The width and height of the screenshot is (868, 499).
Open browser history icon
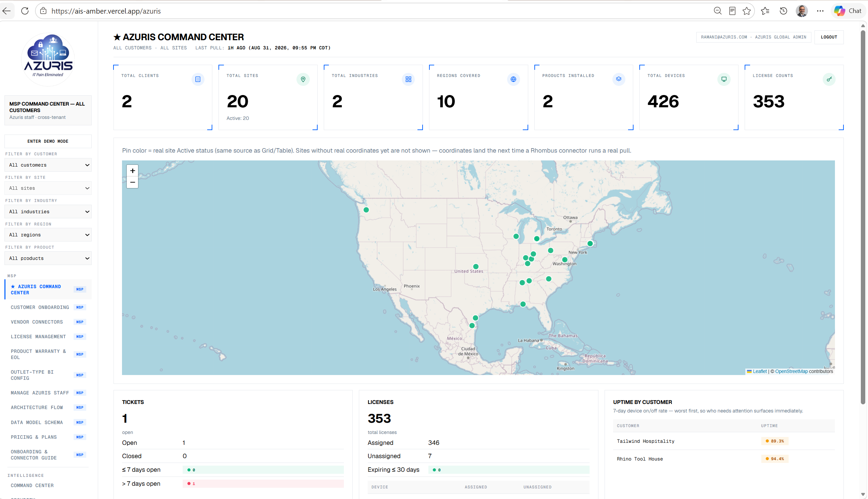pos(783,11)
